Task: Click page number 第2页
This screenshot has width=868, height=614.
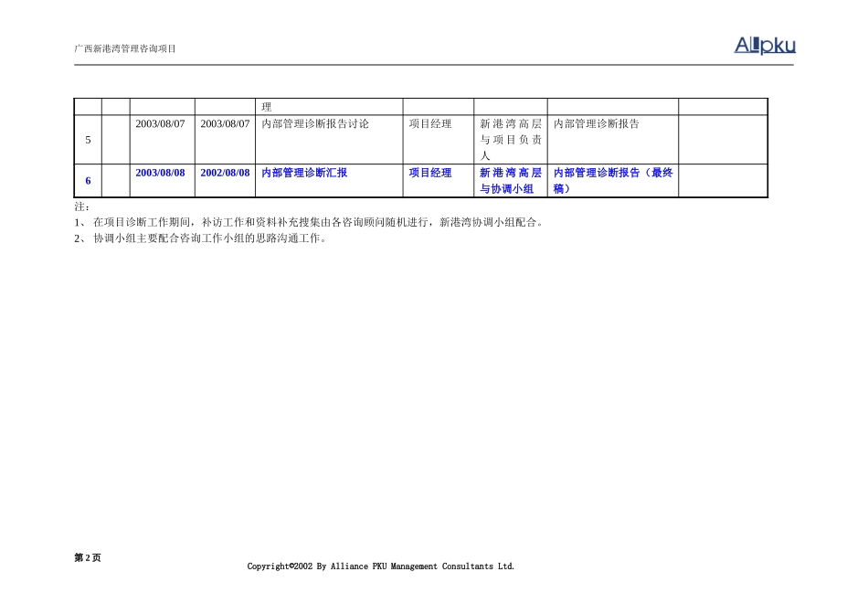Action: tap(88, 557)
